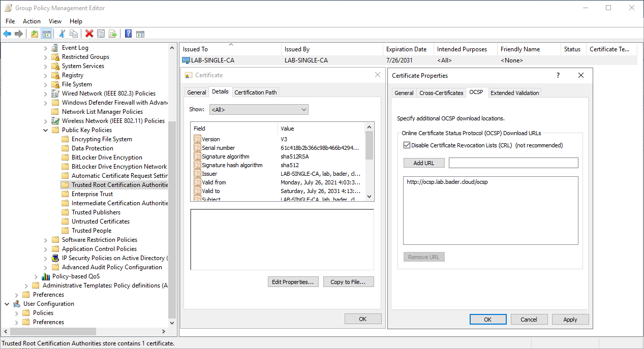Click the Forward navigation arrow

point(19,34)
